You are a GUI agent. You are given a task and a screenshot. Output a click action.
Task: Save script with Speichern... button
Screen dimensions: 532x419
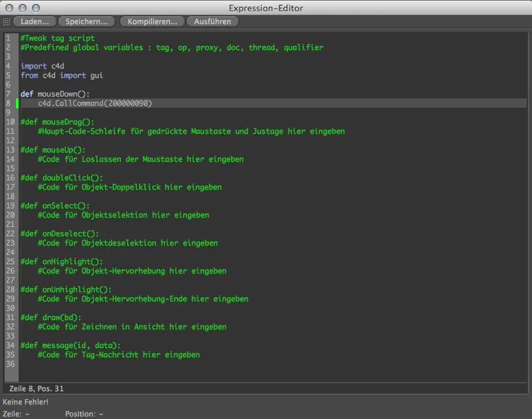[86, 21]
